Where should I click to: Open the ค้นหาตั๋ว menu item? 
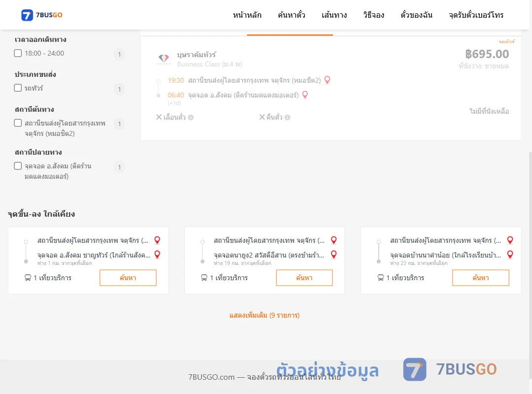click(292, 15)
